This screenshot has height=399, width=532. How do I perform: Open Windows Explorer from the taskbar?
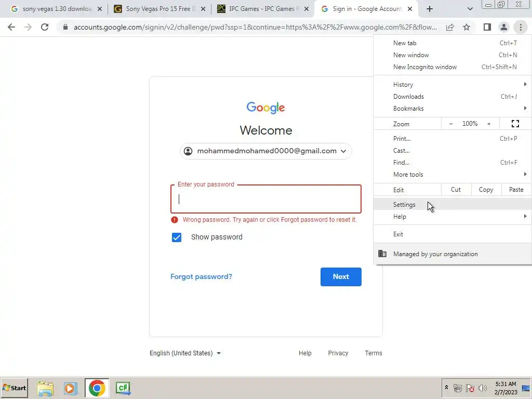45,389
